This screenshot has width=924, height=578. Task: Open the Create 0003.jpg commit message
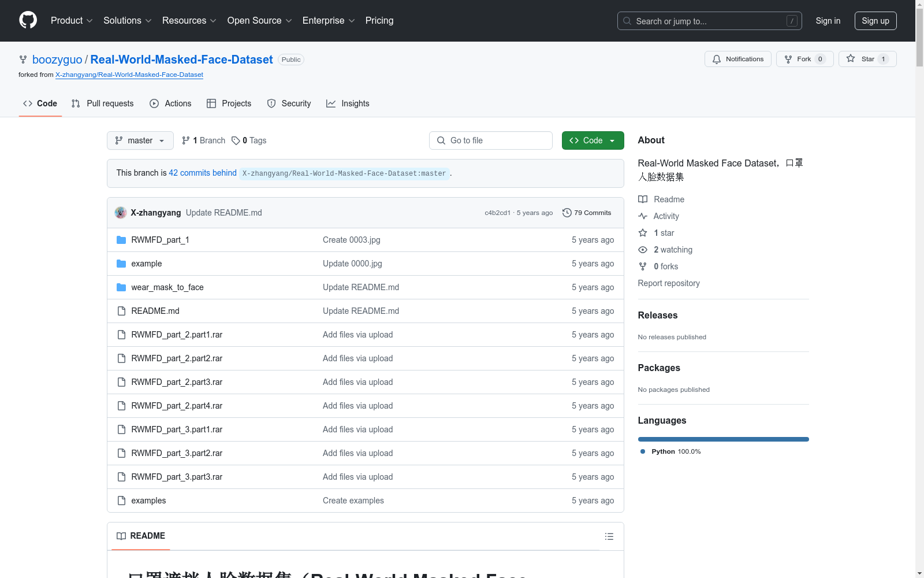352,240
